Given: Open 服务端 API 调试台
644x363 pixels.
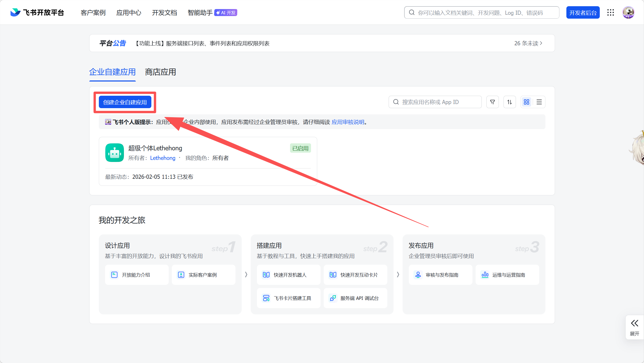Looking at the screenshot, I should (356, 298).
